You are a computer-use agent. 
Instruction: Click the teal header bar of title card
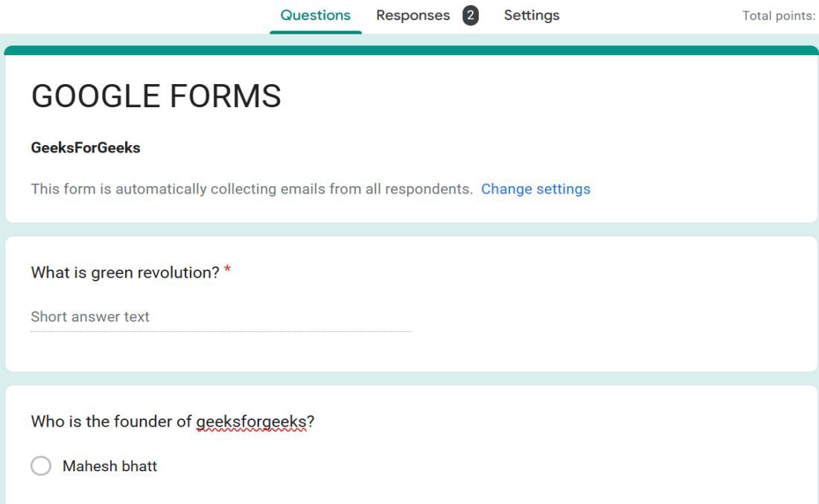411,50
